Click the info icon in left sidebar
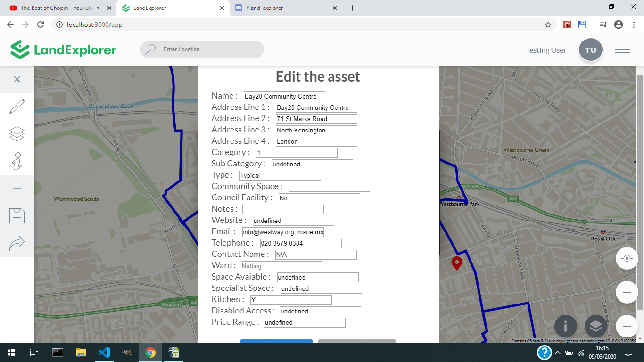The image size is (644, 362). click(17, 161)
